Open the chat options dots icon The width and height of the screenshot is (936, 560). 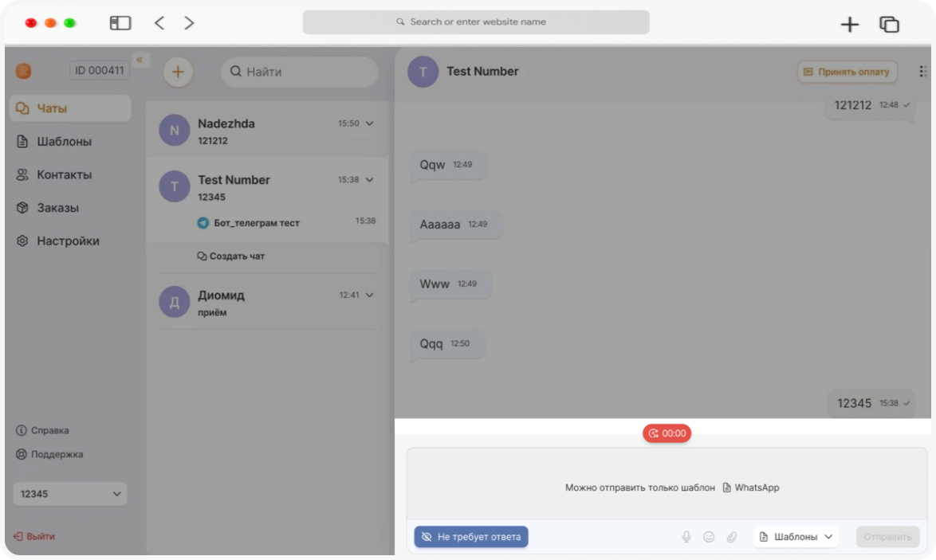click(923, 72)
